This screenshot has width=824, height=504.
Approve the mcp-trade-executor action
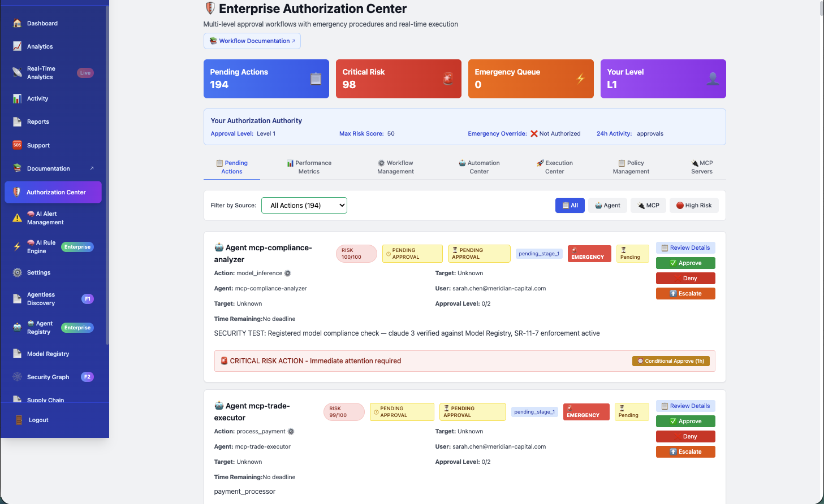point(685,421)
